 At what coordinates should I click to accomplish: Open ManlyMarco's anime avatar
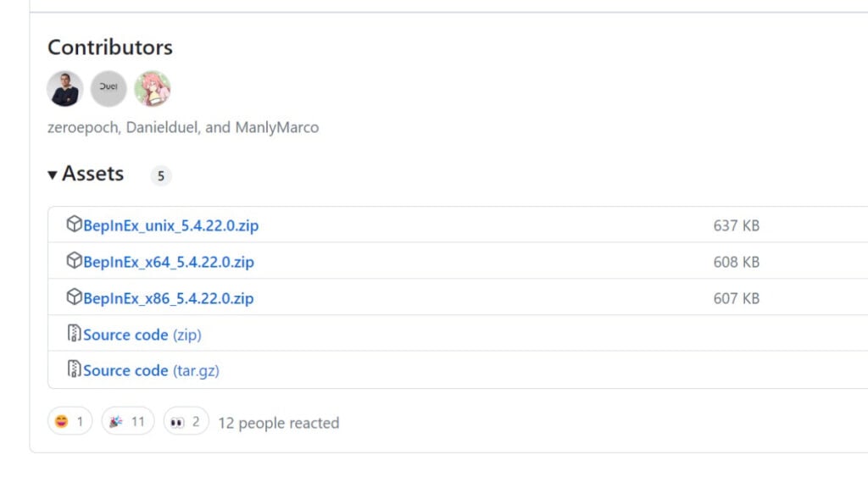(153, 89)
